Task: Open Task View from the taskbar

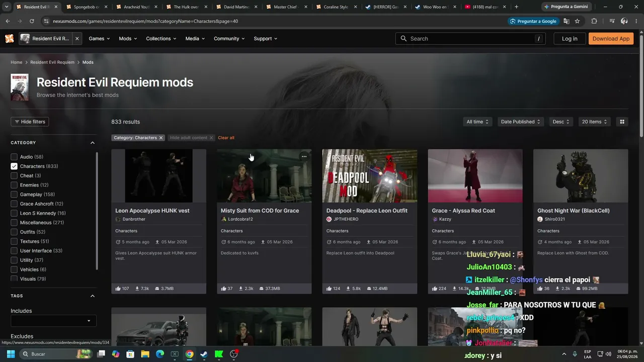Action: point(101,354)
